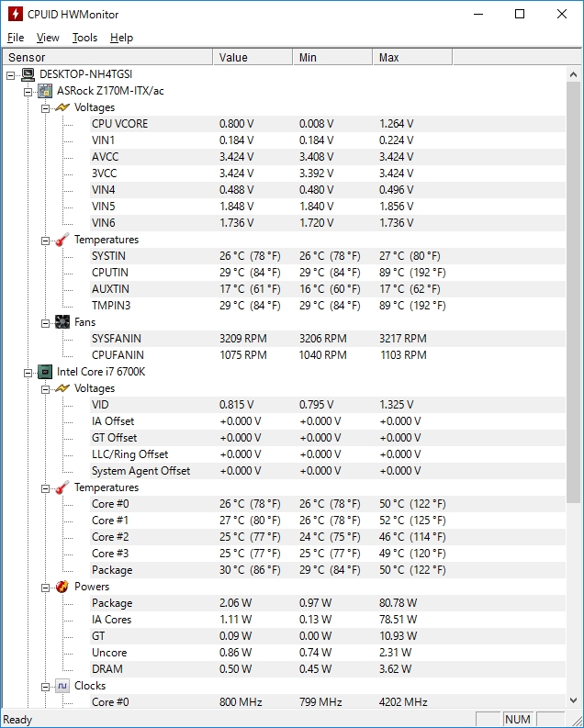The image size is (584, 728).
Task: Click the HWMonitor lightning bolt title bar icon
Action: (x=15, y=14)
